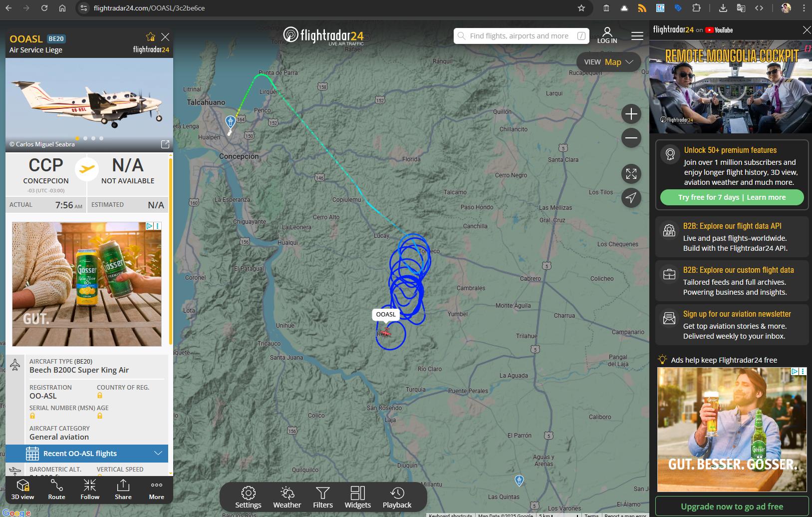The image size is (812, 517).
Task: Open browser downloads
Action: click(x=723, y=8)
